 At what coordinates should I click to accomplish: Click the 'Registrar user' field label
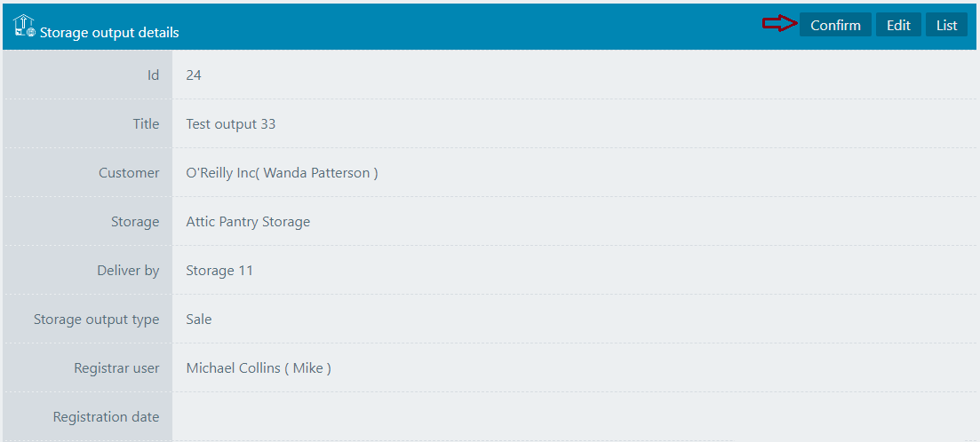click(116, 368)
